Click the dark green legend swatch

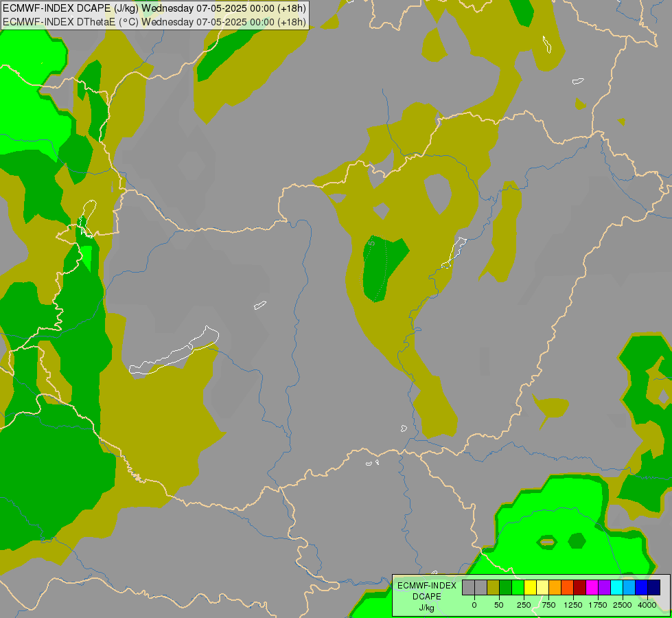point(505,588)
